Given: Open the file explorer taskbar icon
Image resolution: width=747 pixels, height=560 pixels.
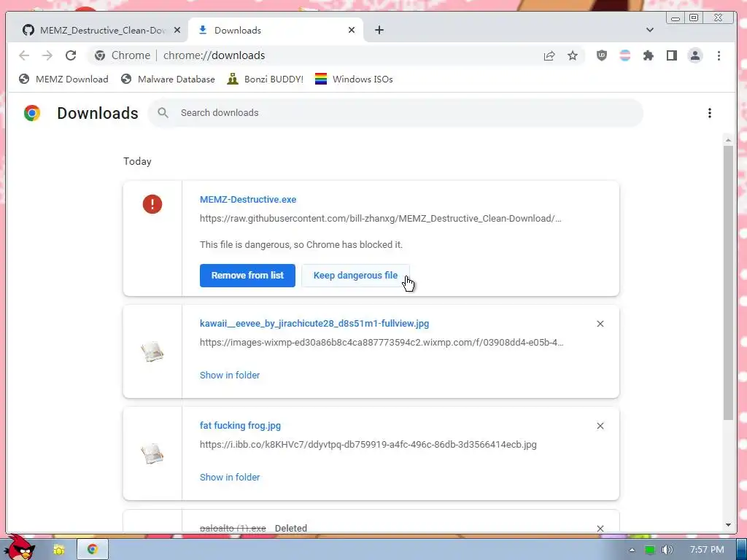Looking at the screenshot, I should [x=59, y=550].
